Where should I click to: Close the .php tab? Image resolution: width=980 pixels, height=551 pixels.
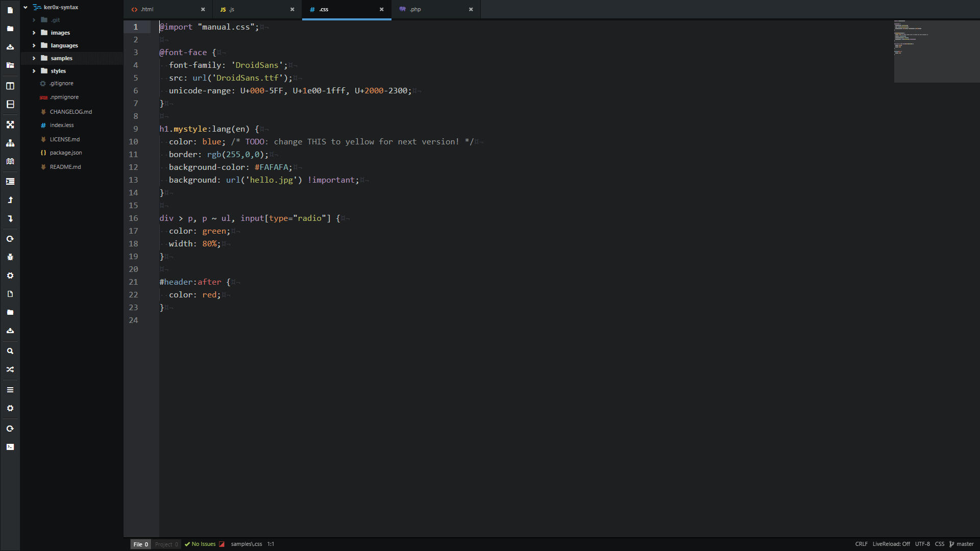(x=471, y=10)
